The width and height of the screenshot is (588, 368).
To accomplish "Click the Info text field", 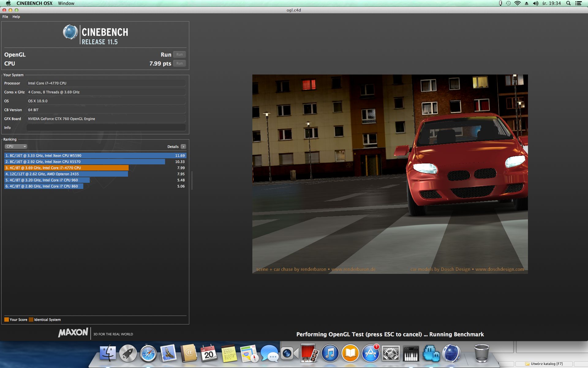I will click(106, 128).
